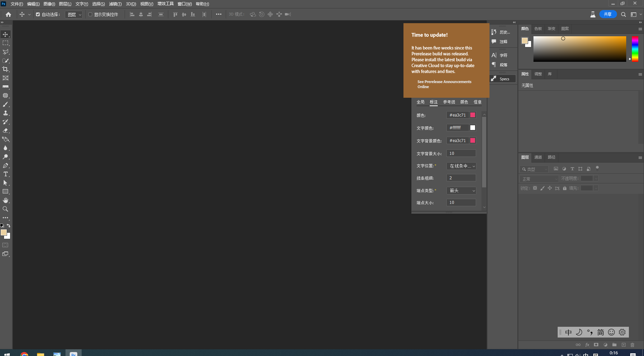Image resolution: width=644 pixels, height=356 pixels.
Task: Click the 文字颜色 white color swatch
Action: click(x=472, y=128)
